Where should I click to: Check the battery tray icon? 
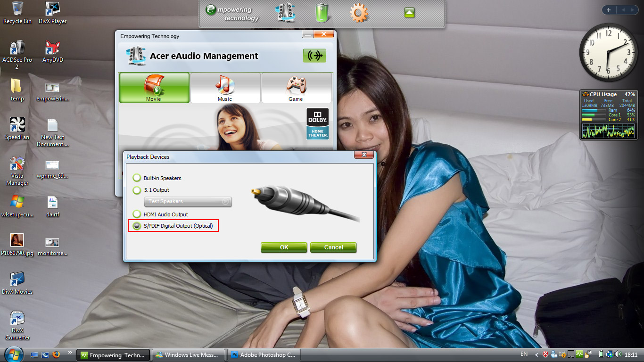tap(601, 354)
